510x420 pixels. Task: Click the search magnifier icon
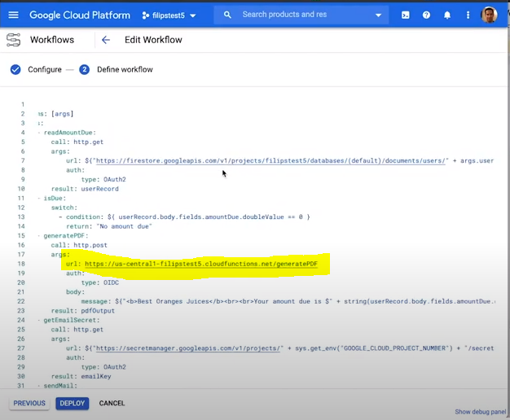click(227, 15)
